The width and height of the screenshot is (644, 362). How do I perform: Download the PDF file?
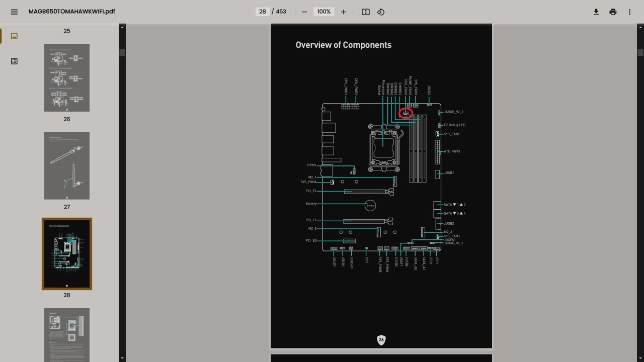tap(596, 12)
